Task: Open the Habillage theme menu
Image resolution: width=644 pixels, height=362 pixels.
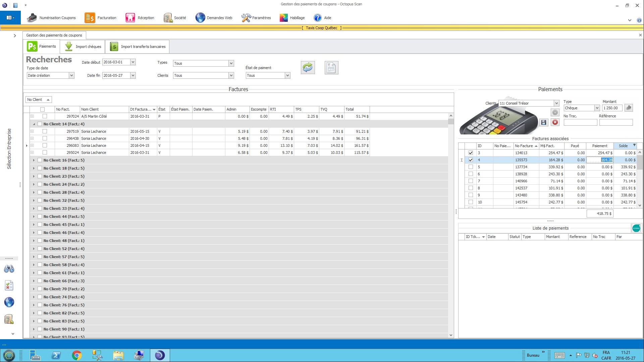Action: pos(292,18)
